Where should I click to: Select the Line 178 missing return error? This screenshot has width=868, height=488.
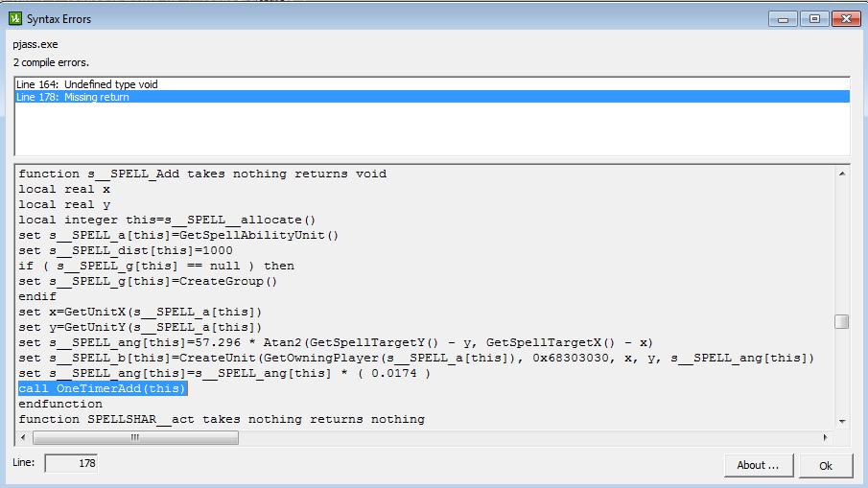(x=73, y=97)
